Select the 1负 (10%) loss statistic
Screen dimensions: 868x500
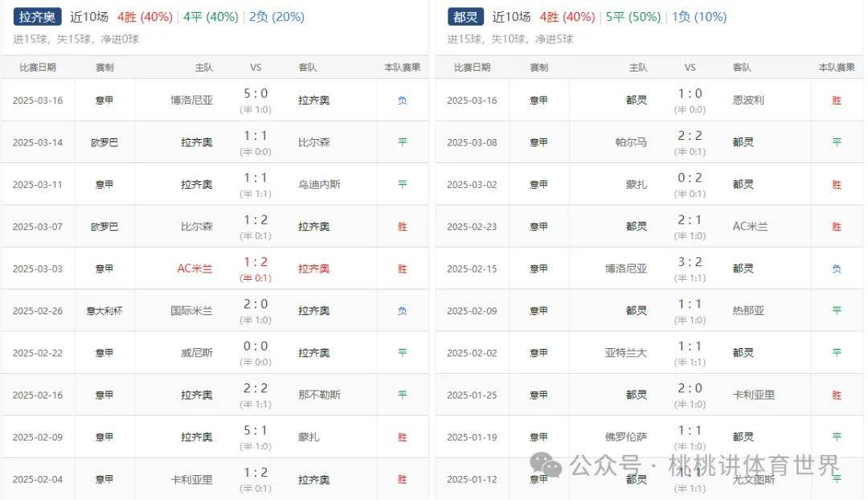(699, 17)
